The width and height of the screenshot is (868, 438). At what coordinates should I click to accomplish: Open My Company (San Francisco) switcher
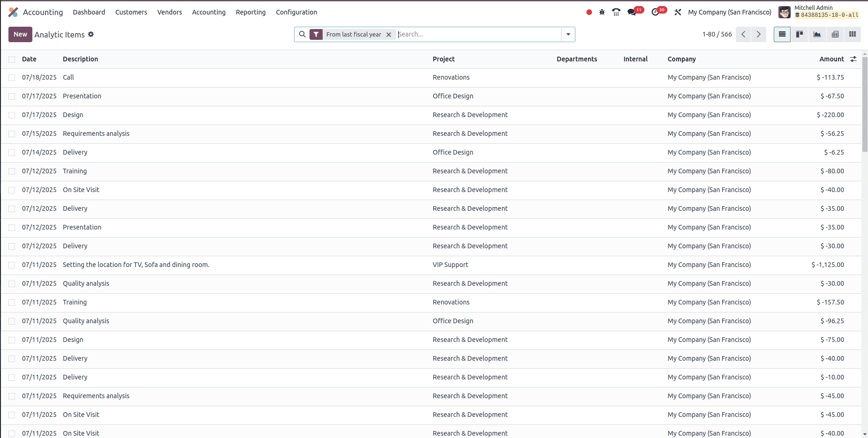[x=730, y=12]
